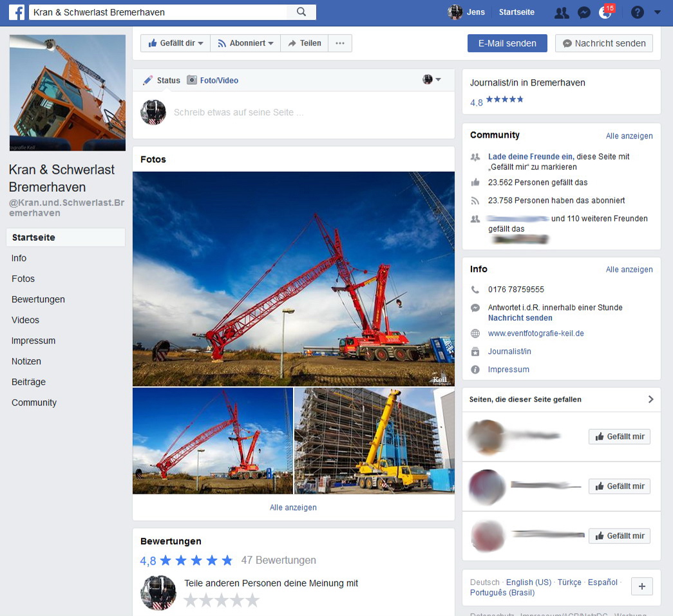Open friend requests icon in top bar

click(562, 12)
